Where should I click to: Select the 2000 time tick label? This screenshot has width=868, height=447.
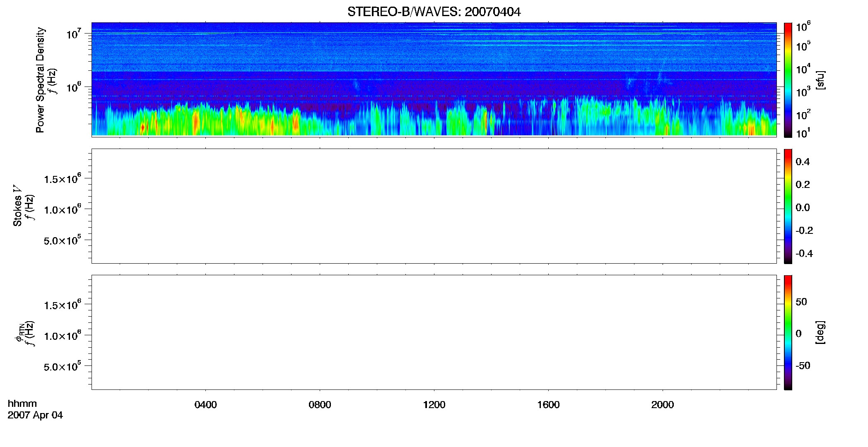(663, 405)
